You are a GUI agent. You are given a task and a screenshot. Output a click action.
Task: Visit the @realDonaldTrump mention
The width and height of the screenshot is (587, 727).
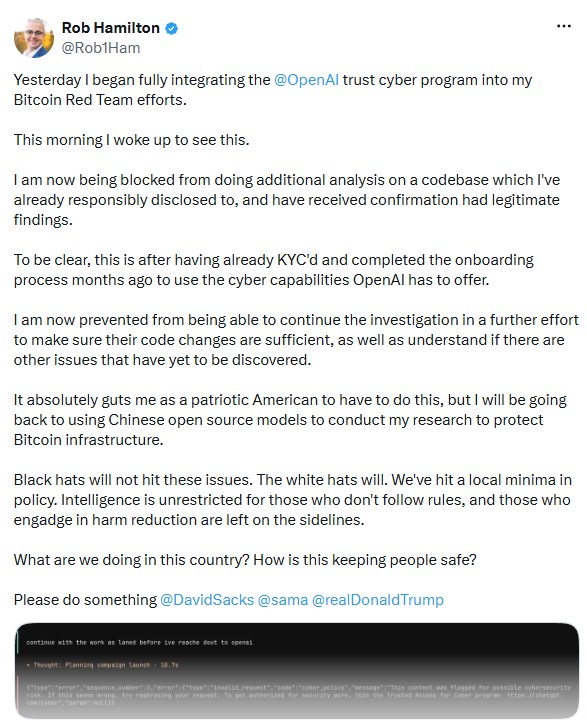point(378,600)
